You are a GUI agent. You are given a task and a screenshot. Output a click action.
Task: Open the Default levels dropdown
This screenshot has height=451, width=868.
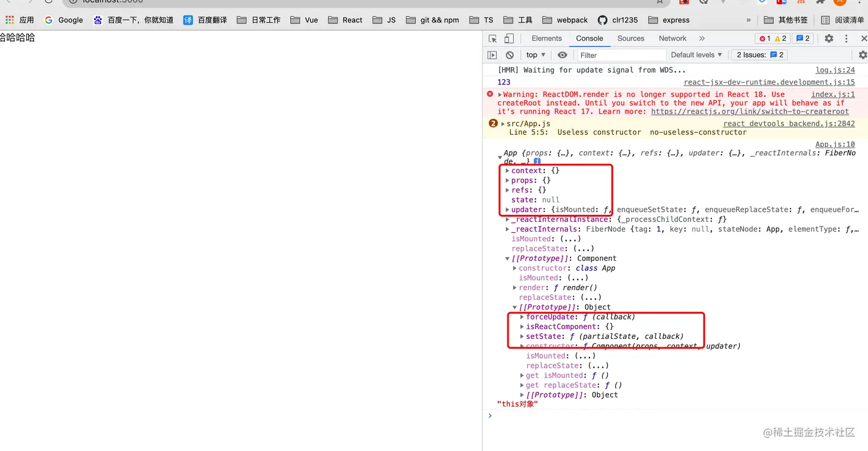[696, 55]
